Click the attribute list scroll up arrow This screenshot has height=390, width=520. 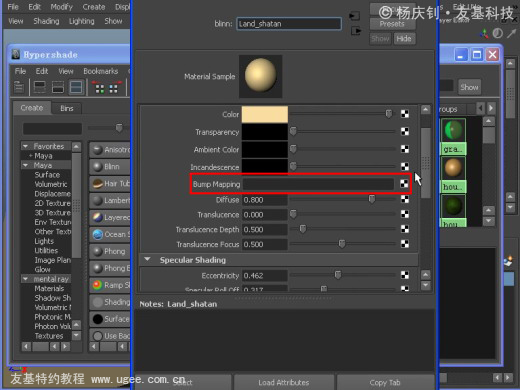425,109
